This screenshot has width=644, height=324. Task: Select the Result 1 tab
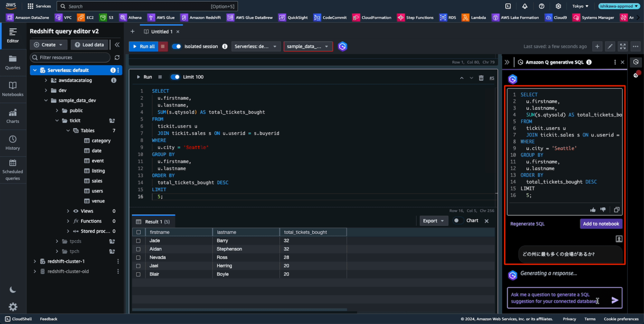(153, 222)
